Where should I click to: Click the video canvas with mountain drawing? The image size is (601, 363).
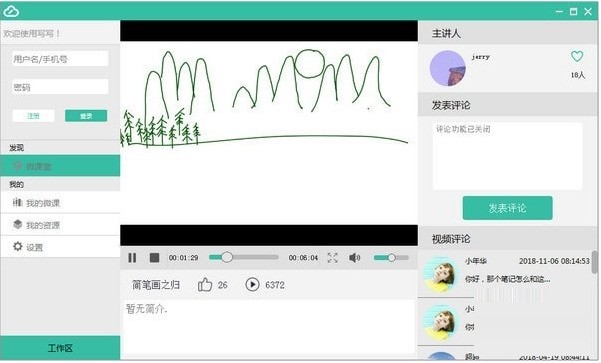pyautogui.click(x=269, y=133)
